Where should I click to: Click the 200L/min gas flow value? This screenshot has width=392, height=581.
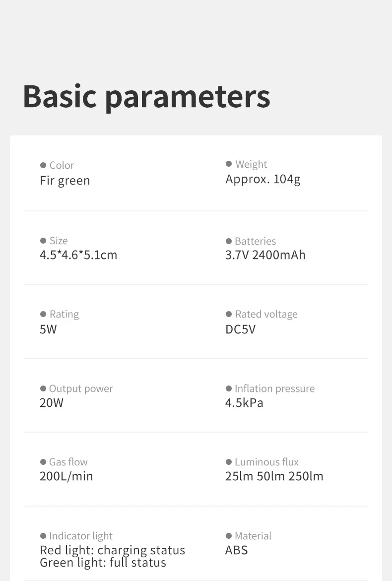tap(66, 476)
